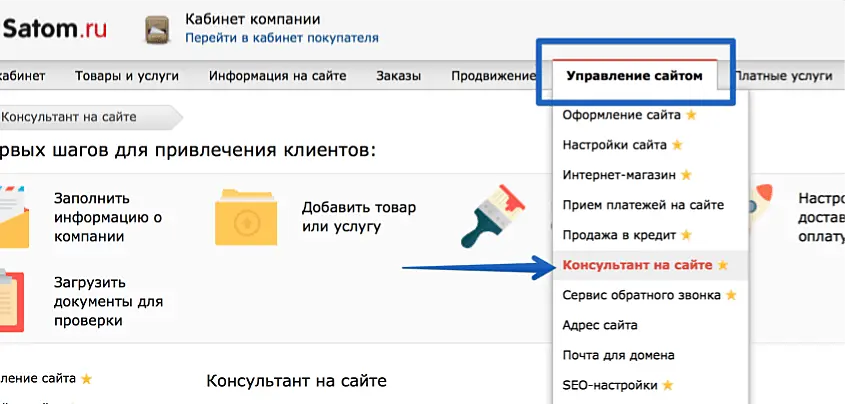Click Заполнить информацию о компании
845x404 pixels.
pyautogui.click(x=108, y=218)
